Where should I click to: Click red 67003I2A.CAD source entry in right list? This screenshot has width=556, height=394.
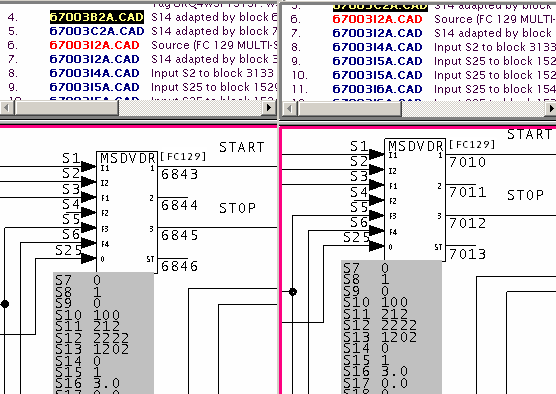[377, 19]
